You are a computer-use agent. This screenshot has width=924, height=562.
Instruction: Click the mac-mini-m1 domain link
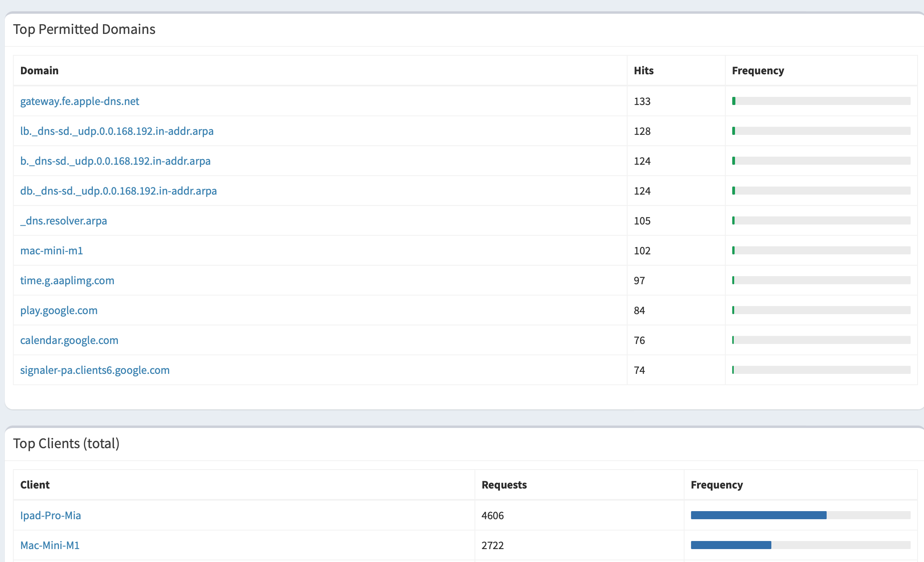click(51, 250)
